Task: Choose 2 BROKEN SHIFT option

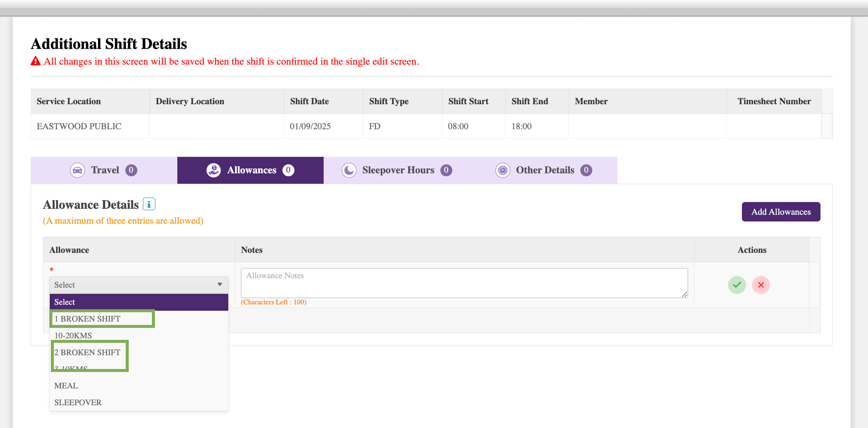Action: [x=87, y=352]
